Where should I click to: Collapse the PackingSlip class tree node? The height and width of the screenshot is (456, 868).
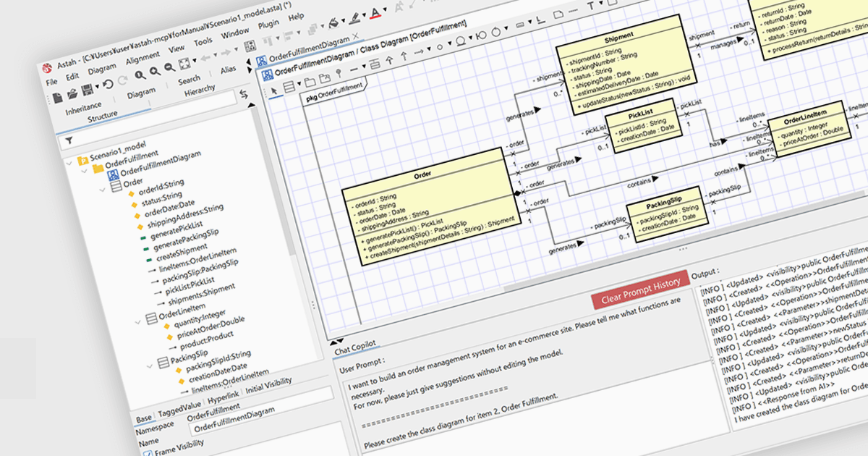tap(150, 366)
